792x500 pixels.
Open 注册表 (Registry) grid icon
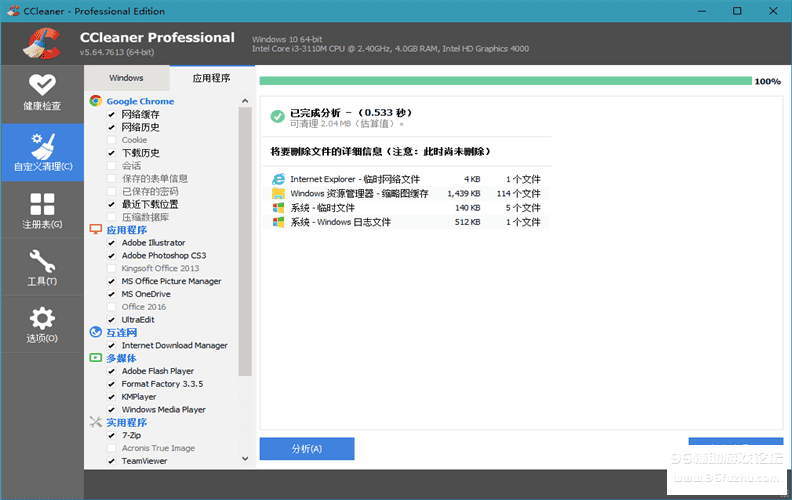(x=41, y=210)
